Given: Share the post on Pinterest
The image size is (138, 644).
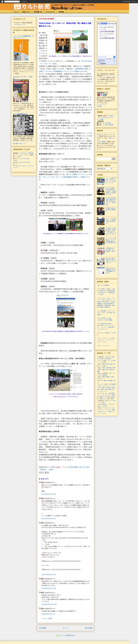Looking at the screenshot, I should tap(48, 472).
